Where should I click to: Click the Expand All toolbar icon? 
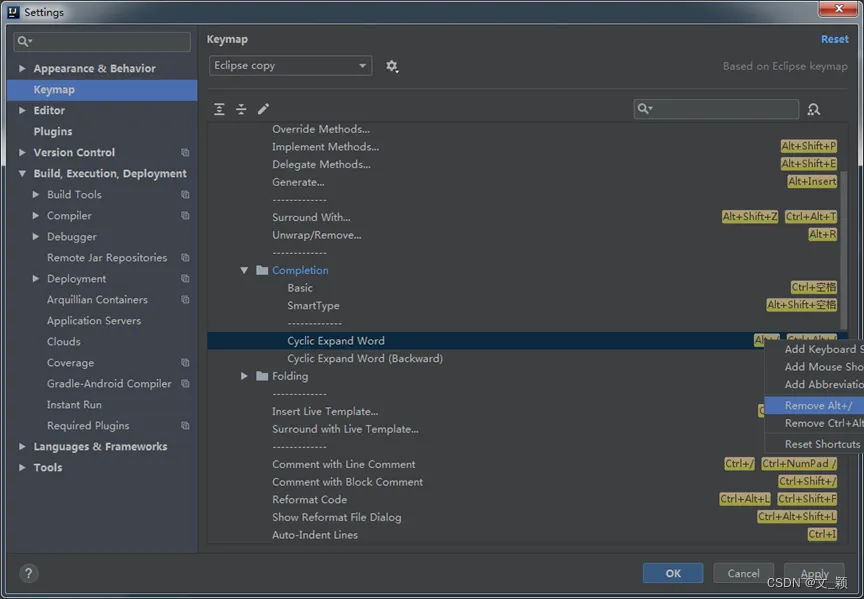click(x=220, y=109)
